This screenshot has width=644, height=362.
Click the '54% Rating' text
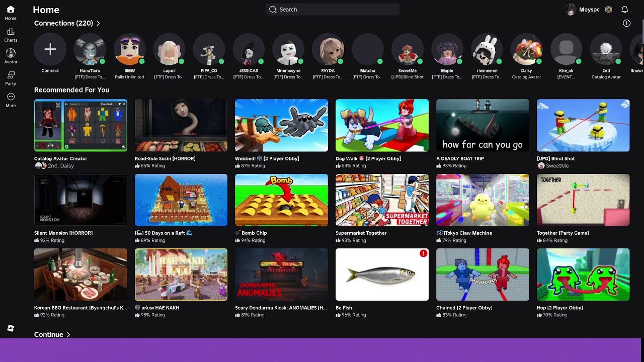354,166
